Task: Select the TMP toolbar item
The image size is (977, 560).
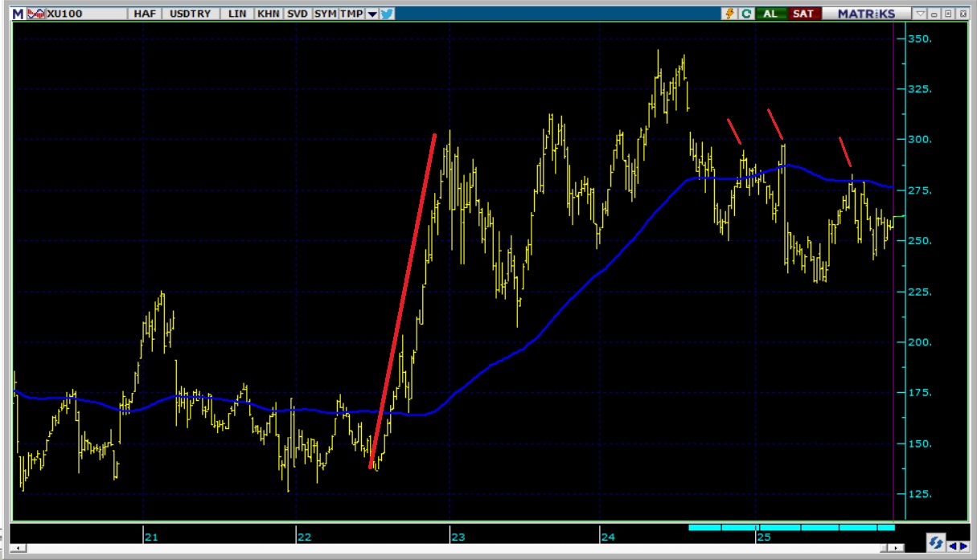Action: tap(351, 14)
